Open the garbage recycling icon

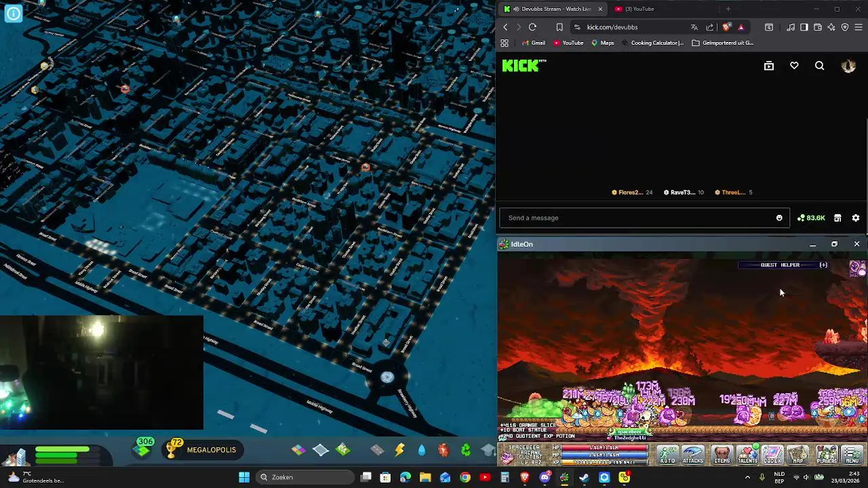pyautogui.click(x=466, y=449)
